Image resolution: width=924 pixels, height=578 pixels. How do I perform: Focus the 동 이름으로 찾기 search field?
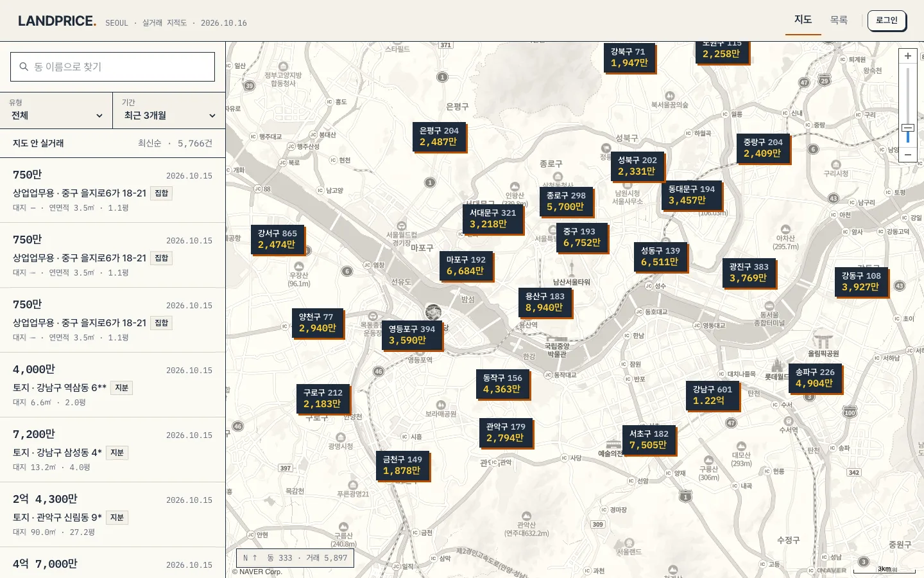pyautogui.click(x=112, y=67)
